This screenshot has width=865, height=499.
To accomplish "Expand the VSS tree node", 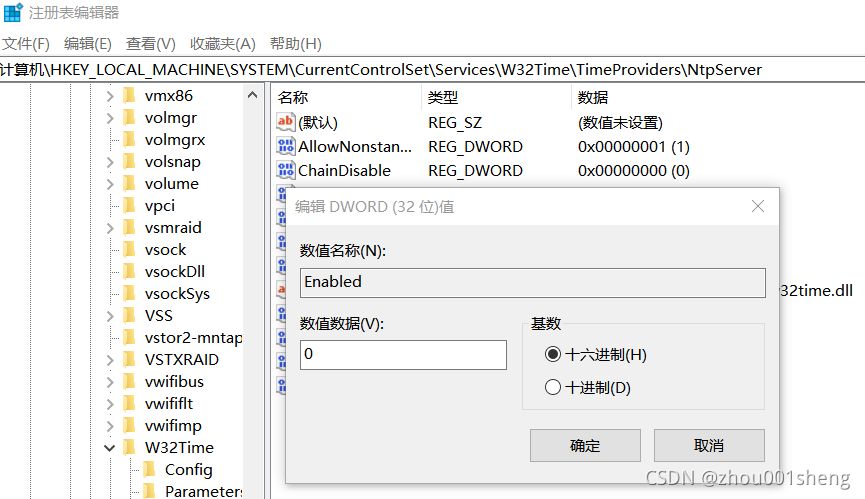I will click(110, 316).
